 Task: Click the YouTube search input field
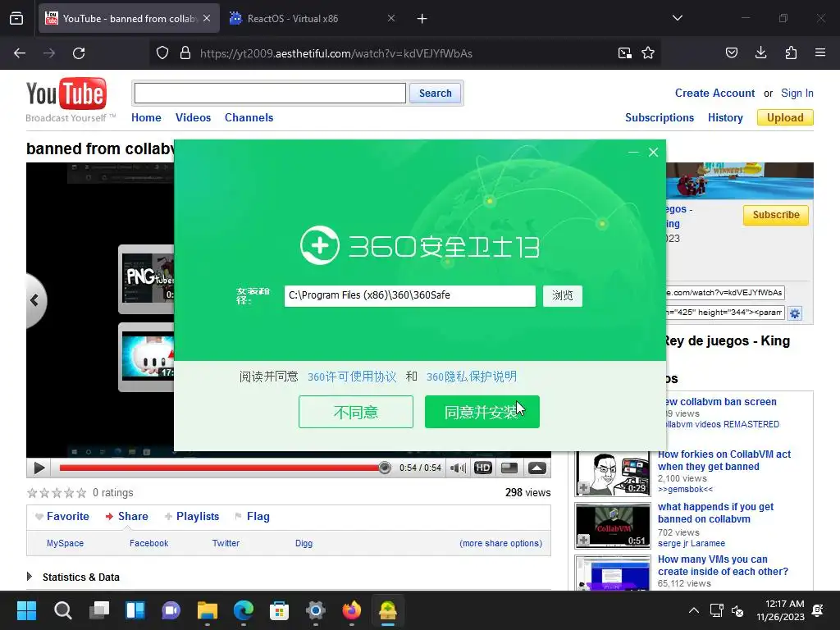tap(270, 94)
